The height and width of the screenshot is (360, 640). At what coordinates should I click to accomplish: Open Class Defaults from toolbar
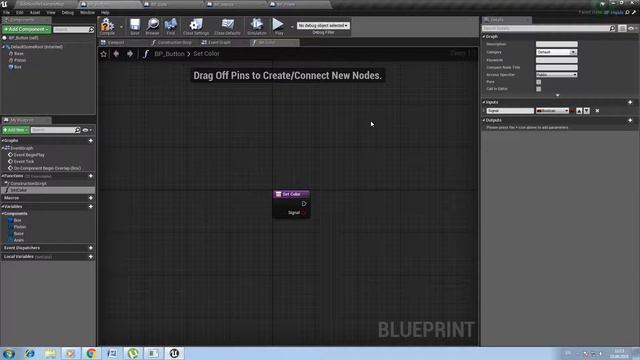[x=227, y=26]
